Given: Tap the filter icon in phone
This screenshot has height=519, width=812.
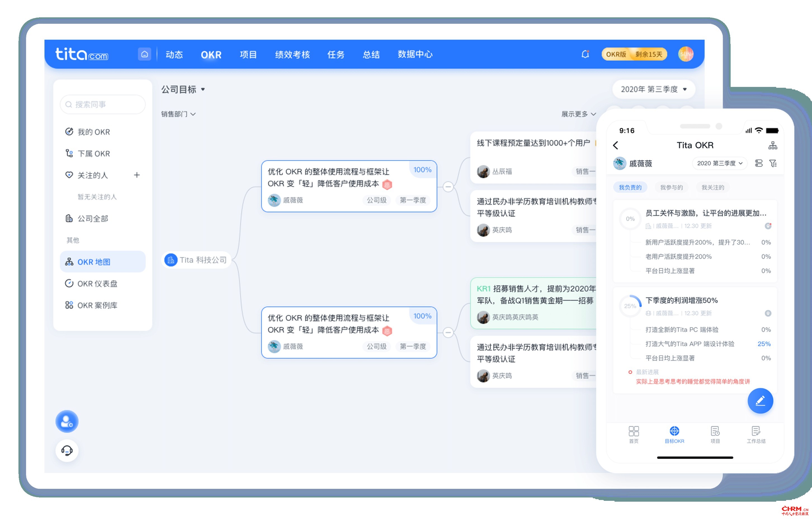Looking at the screenshot, I should [x=773, y=163].
